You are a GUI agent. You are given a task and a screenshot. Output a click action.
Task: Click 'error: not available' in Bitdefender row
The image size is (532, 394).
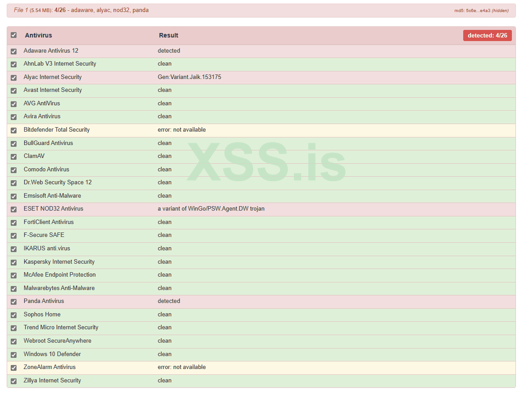point(181,130)
